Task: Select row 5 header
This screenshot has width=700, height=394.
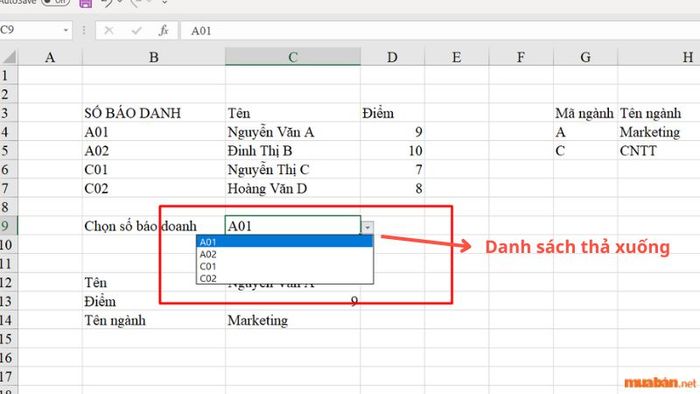Action: (x=8, y=150)
